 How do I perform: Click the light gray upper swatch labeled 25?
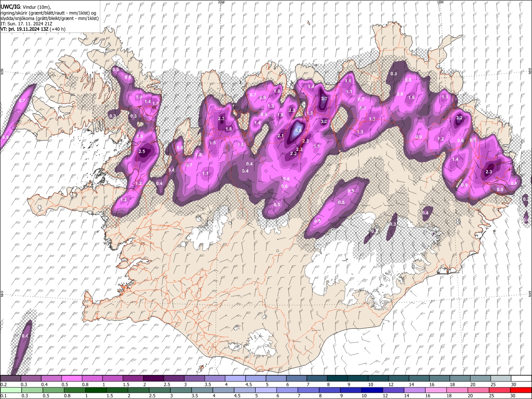[500, 378]
